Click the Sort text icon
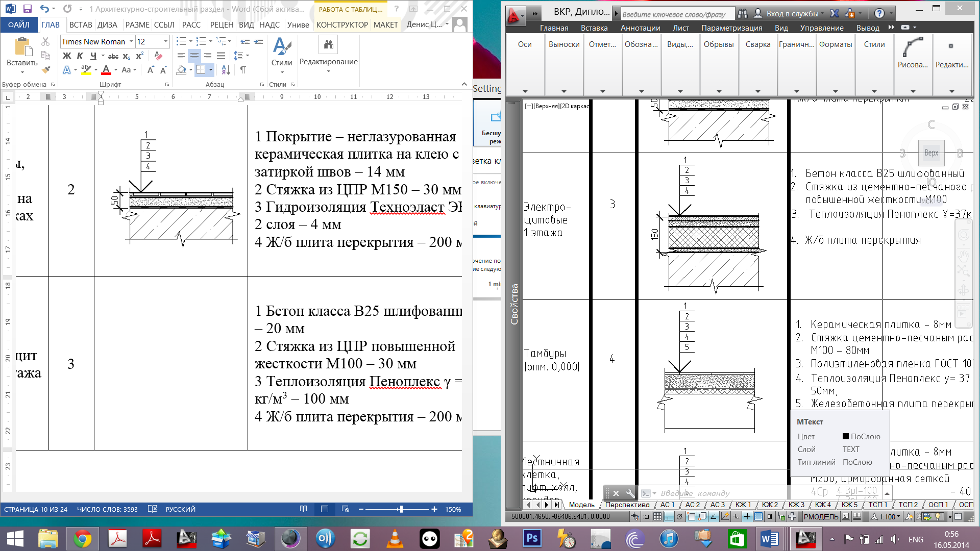The width and height of the screenshot is (980, 551). pyautogui.click(x=226, y=70)
